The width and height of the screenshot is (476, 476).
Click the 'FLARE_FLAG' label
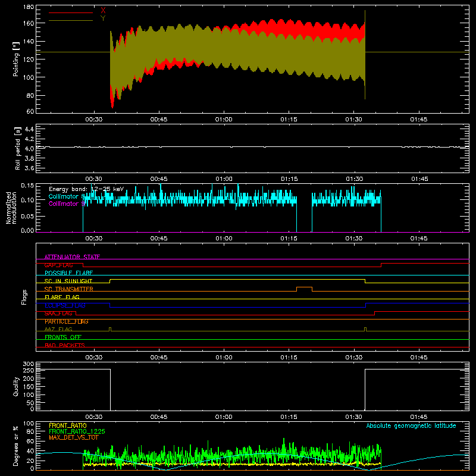(62, 297)
